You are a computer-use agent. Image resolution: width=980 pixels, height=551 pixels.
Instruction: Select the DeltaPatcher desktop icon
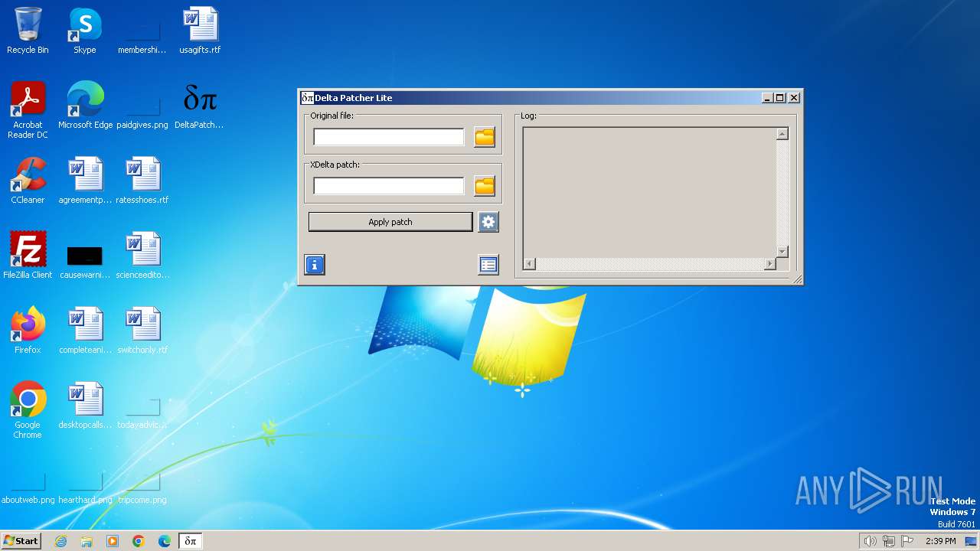[199, 106]
